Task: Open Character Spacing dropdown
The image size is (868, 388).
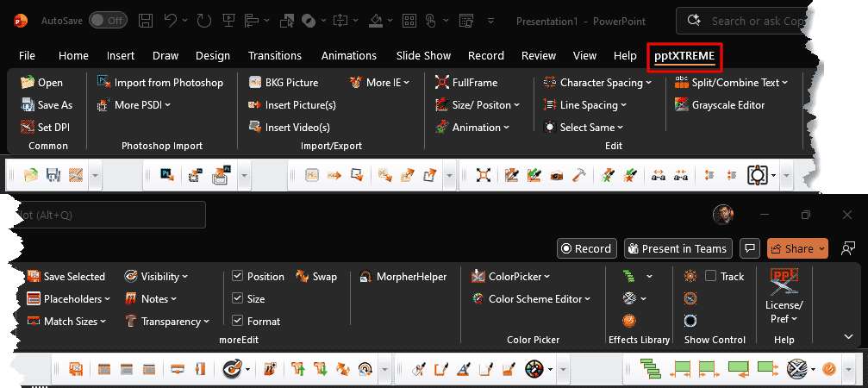Action: coord(597,83)
